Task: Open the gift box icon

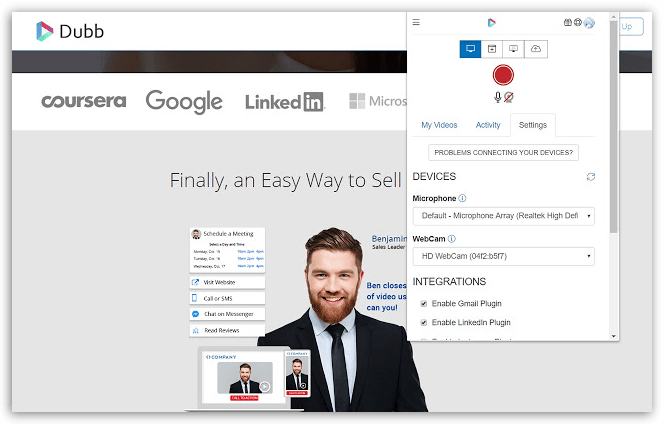Action: tap(568, 22)
